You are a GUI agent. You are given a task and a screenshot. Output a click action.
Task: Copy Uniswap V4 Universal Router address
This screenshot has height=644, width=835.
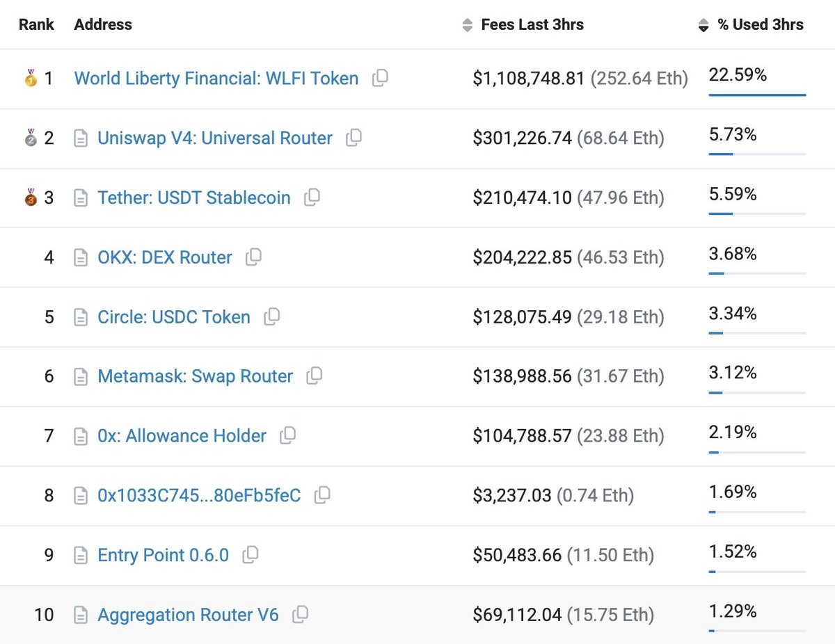354,138
